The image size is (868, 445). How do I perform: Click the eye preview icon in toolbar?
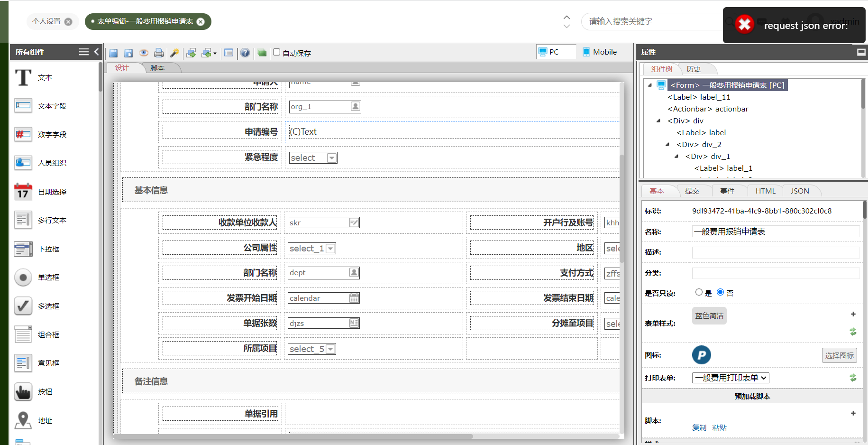pos(144,53)
